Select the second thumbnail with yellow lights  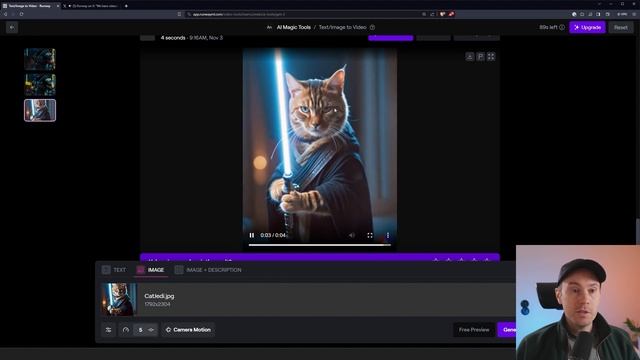click(x=40, y=84)
